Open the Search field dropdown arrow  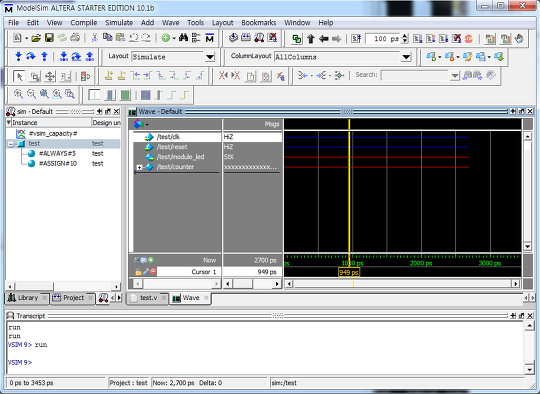click(x=455, y=75)
